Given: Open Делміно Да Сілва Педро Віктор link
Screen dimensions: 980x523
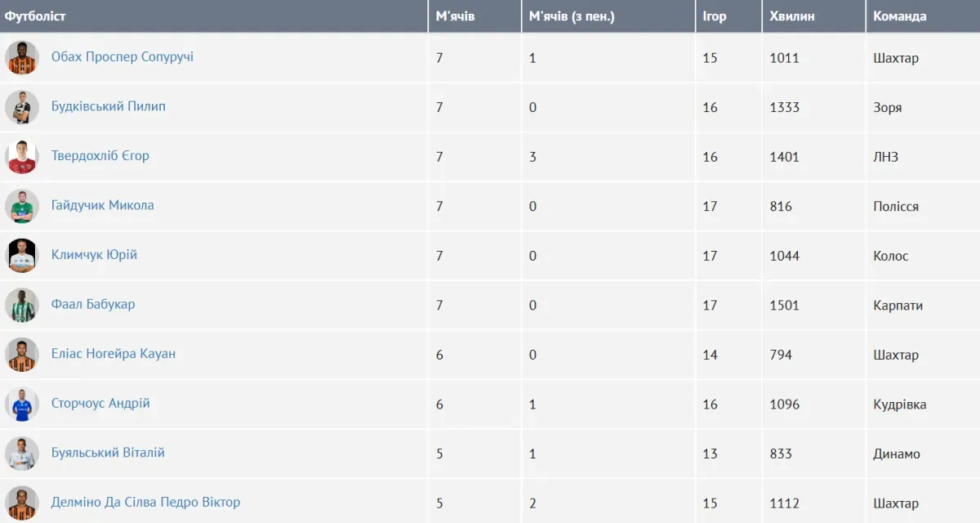Looking at the screenshot, I should pos(145,502).
